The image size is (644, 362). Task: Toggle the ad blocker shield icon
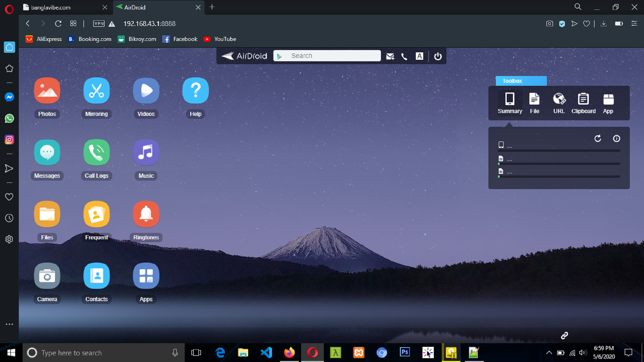coord(562,24)
